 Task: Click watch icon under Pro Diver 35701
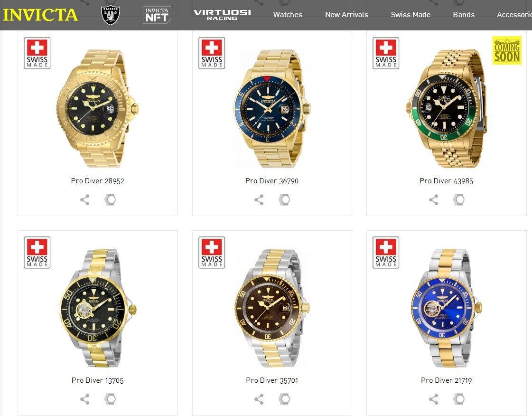[284, 399]
